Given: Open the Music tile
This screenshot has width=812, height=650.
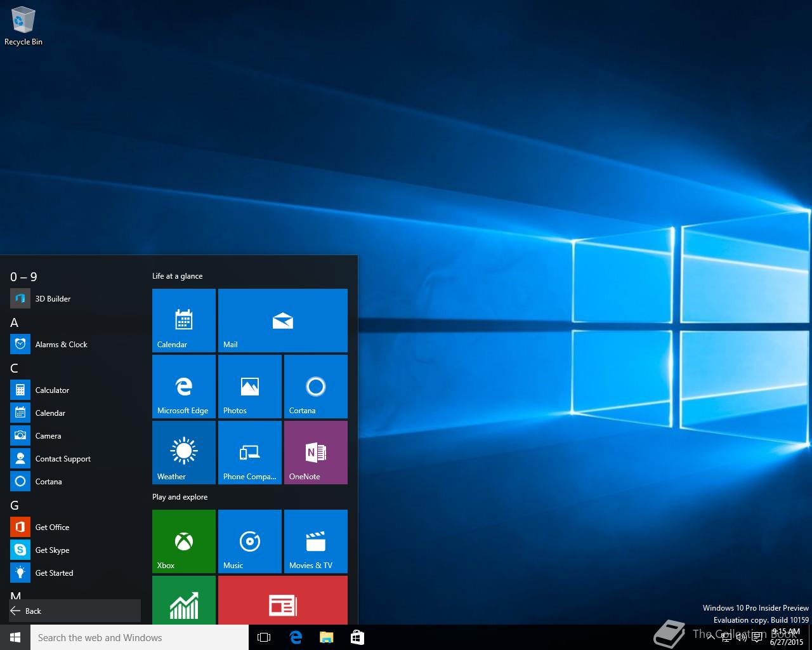Looking at the screenshot, I should pyautogui.click(x=250, y=541).
